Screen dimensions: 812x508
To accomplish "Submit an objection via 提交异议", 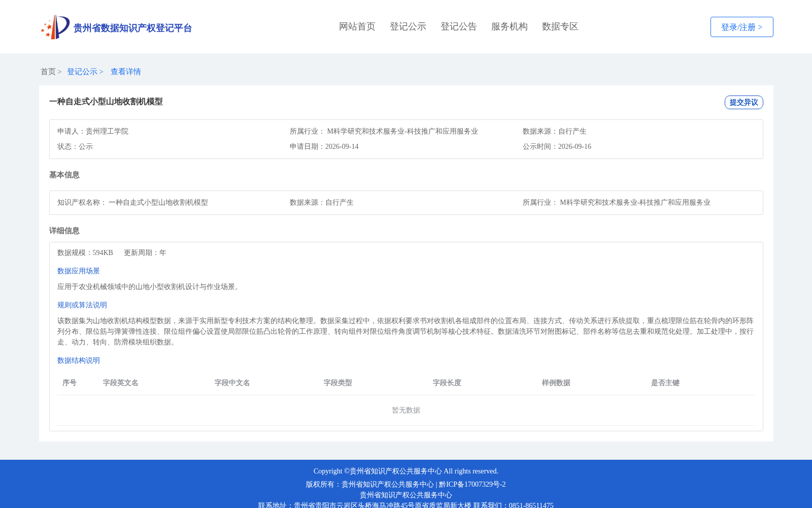I will 744,102.
